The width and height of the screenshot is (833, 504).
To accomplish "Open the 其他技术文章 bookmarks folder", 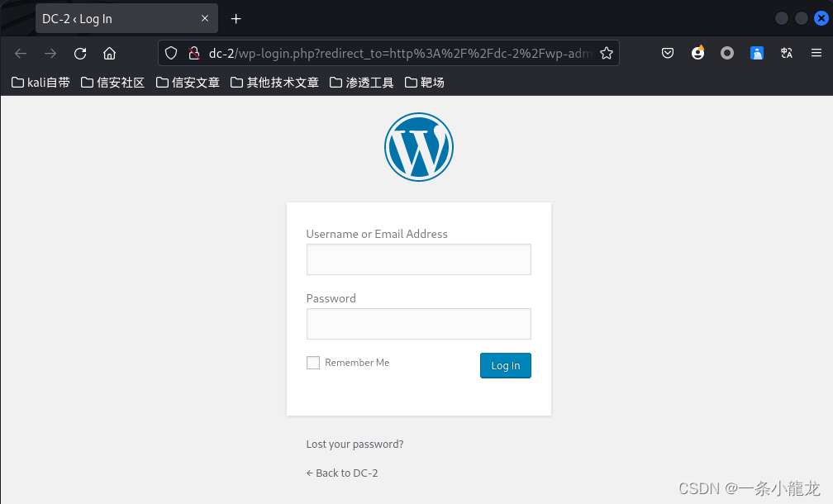I will click(x=274, y=83).
